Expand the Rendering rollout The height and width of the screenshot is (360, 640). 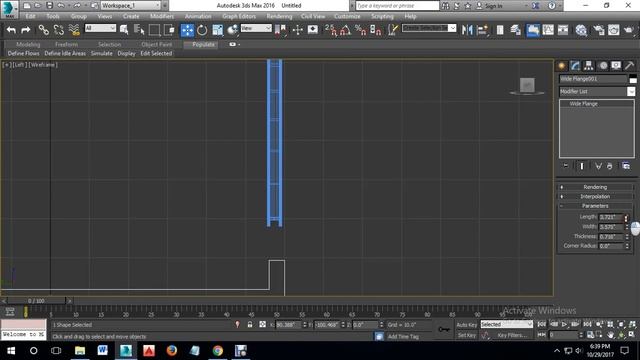[x=595, y=187]
